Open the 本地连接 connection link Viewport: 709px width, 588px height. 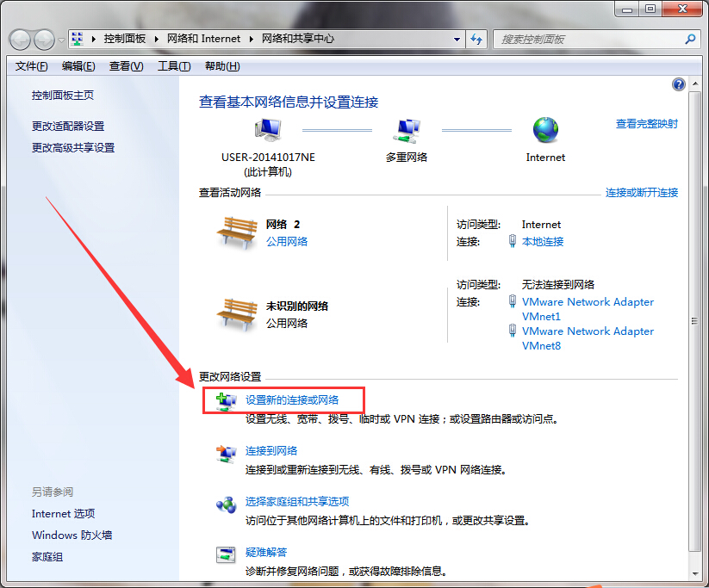click(x=543, y=242)
